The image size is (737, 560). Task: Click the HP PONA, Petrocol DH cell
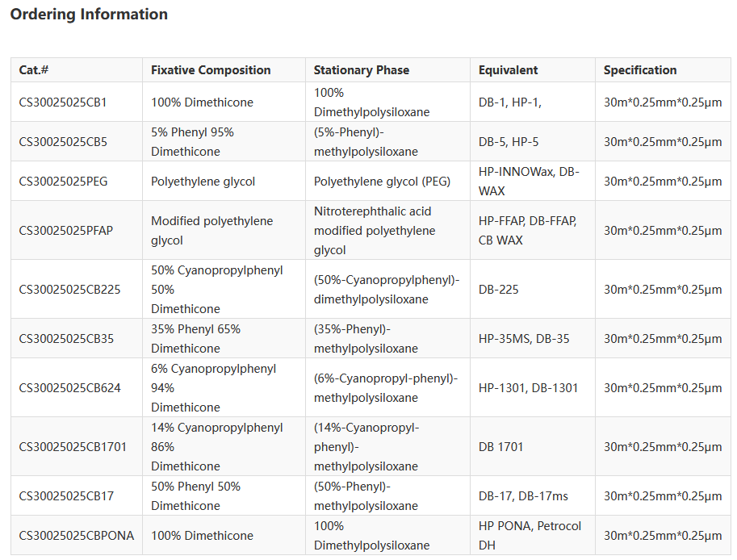pos(530,536)
